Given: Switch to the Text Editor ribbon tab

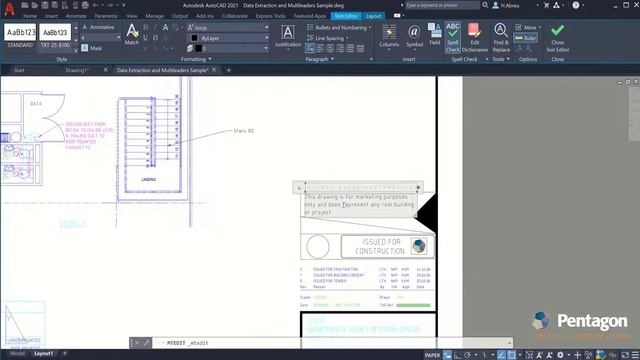Looking at the screenshot, I should point(346,16).
